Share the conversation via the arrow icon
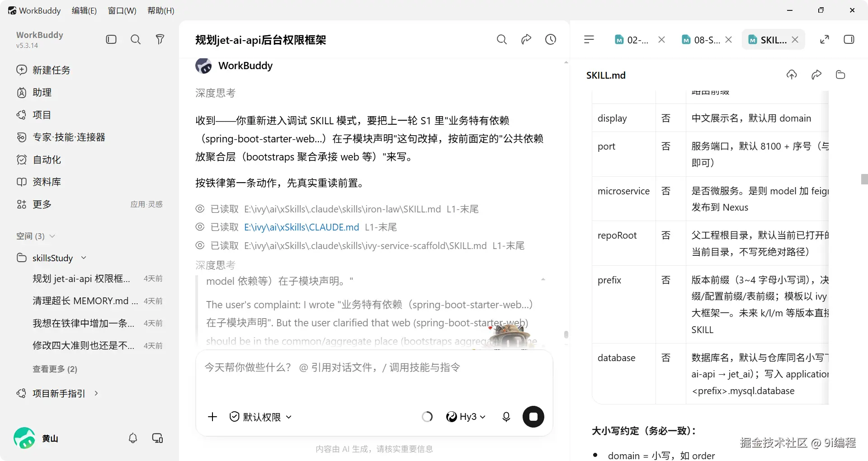Viewport: 868px width, 461px height. pyautogui.click(x=526, y=39)
